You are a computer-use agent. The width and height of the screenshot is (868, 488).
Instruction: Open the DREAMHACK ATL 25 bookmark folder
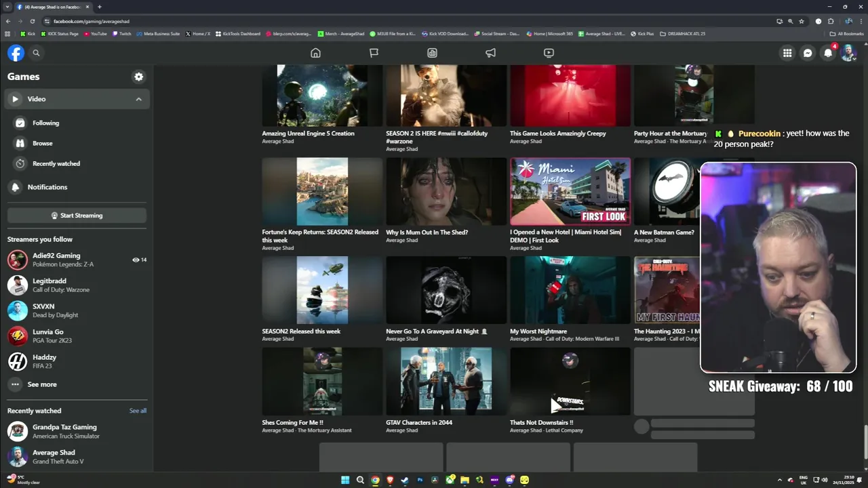click(684, 34)
